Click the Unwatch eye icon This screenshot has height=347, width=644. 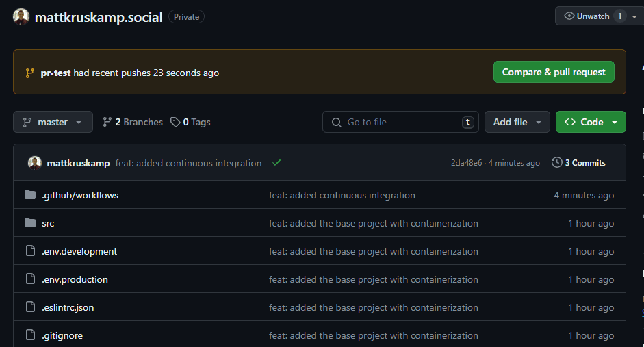[569, 16]
